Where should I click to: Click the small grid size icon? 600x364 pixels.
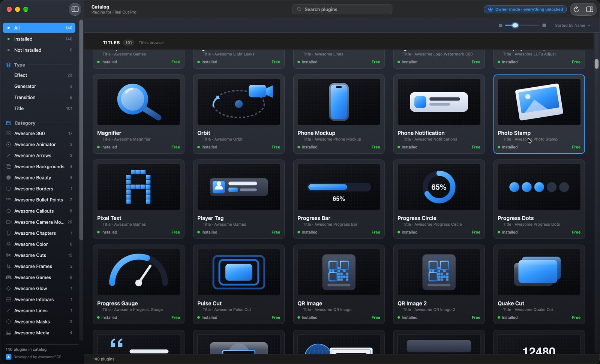click(x=500, y=25)
